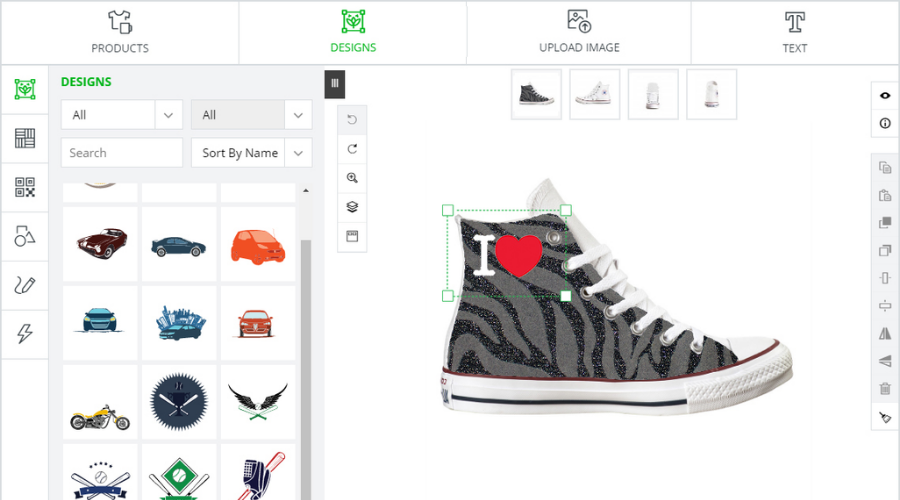
Task: Click the undo button
Action: coord(352,120)
